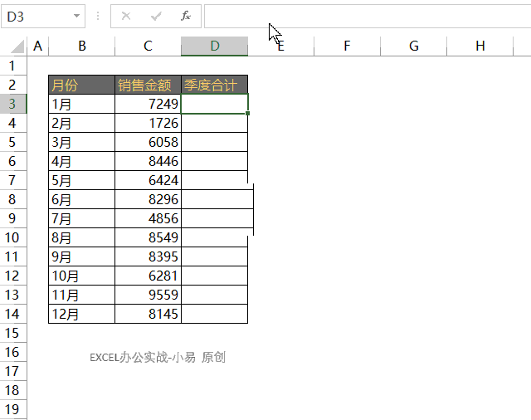Click into the formula bar input area
Image resolution: width=531 pixels, height=420 pixels.
(368, 17)
